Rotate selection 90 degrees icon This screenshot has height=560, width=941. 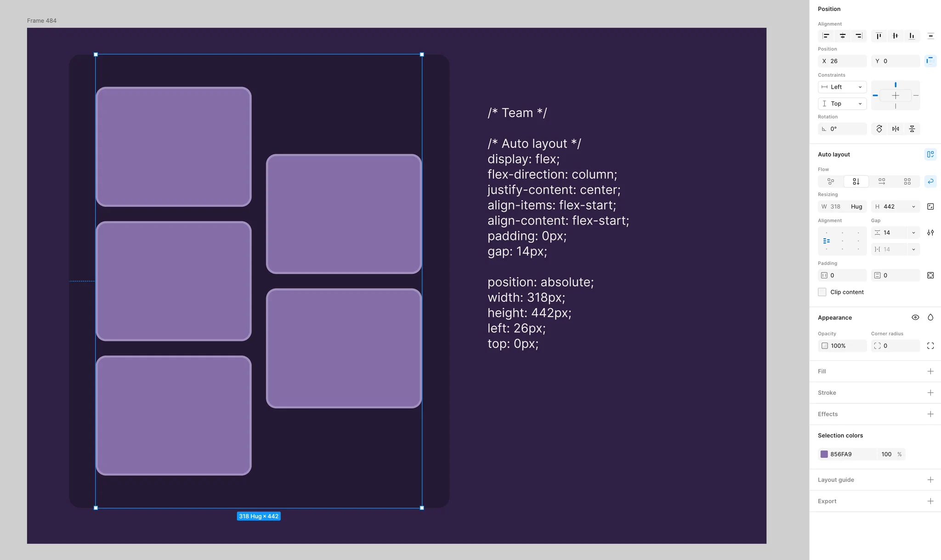coord(879,129)
